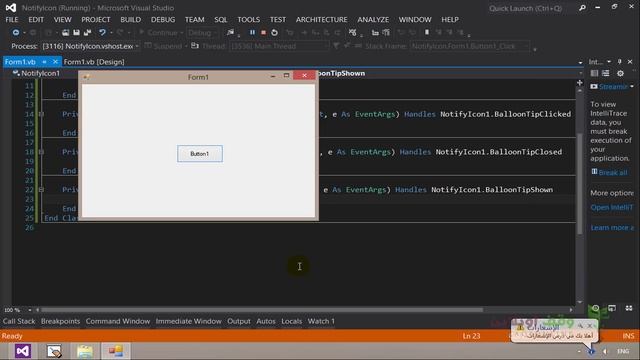Click the Quick Launch search field

[x=531, y=8]
